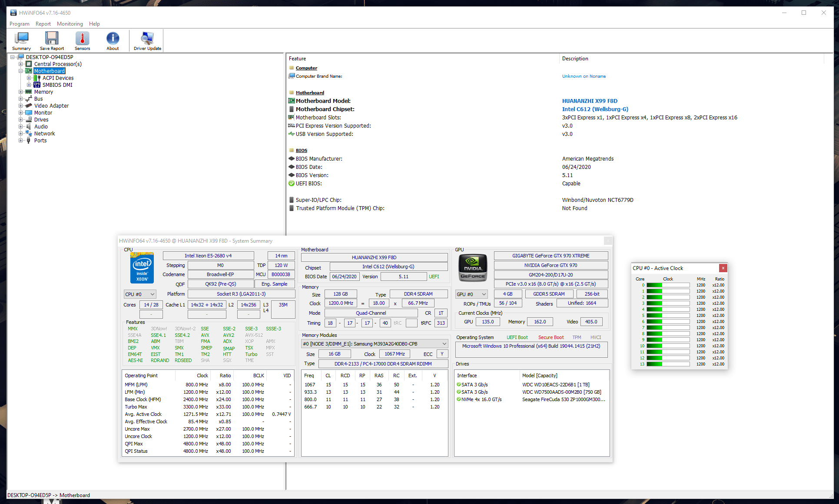Close the CPU #0 Active Clock window
The width and height of the screenshot is (839, 504).
click(x=723, y=268)
